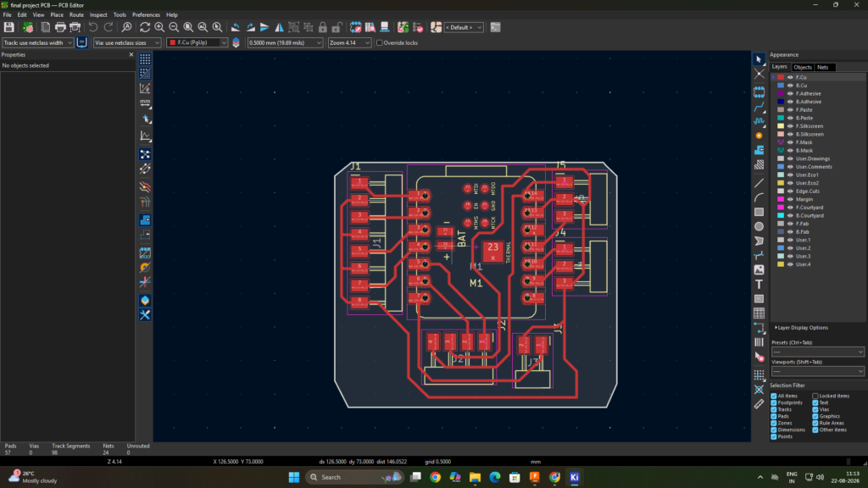
Task: Click the ratsnest display icon in the left toolbar
Action: (x=145, y=154)
